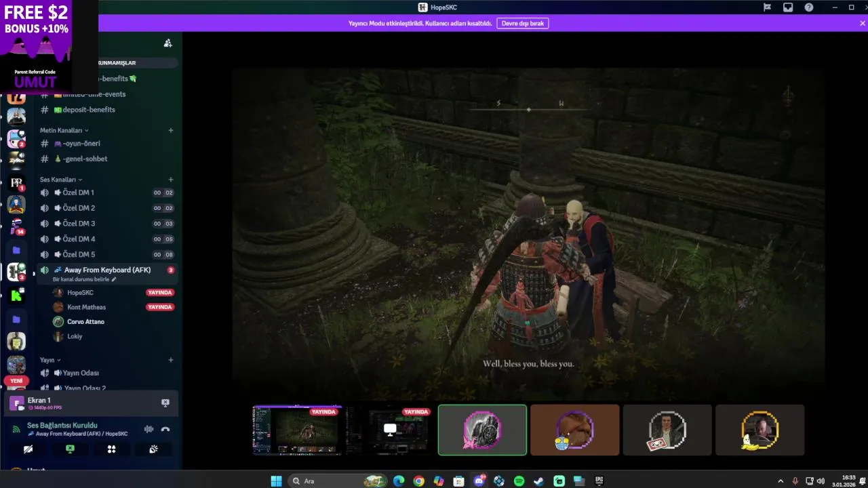Open the Windows Start menu
Screen dimensions: 868x488
tap(276, 481)
